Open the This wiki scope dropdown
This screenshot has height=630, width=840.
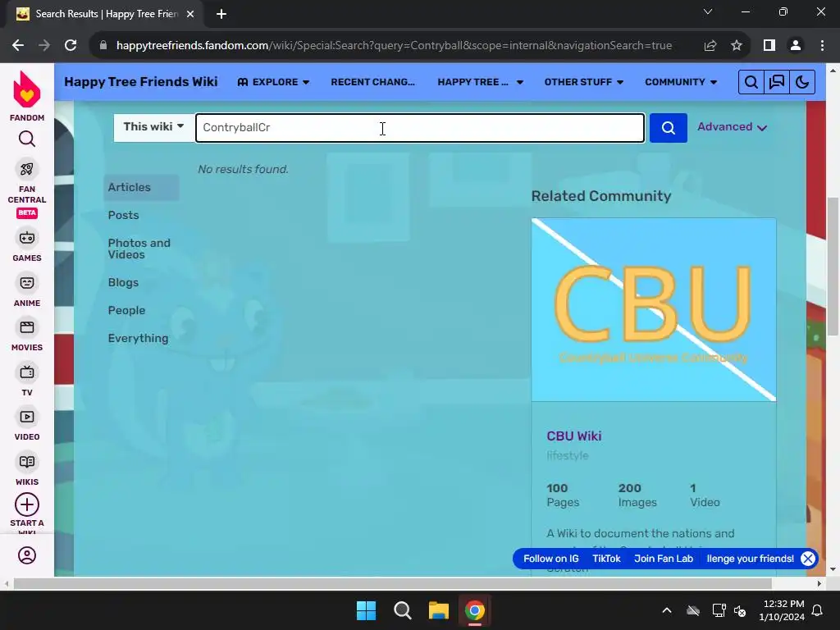point(153,127)
